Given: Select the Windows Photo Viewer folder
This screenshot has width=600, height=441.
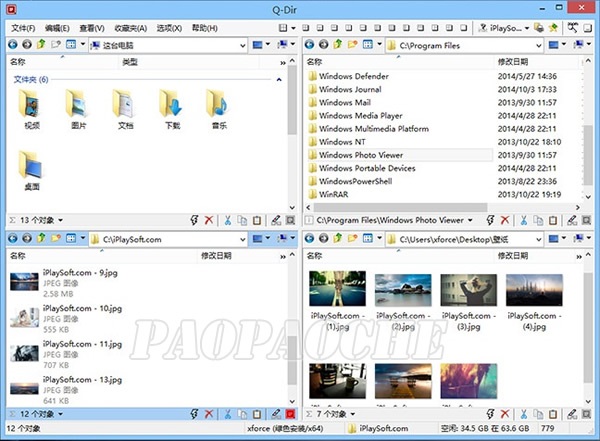Looking at the screenshot, I should click(x=356, y=155).
